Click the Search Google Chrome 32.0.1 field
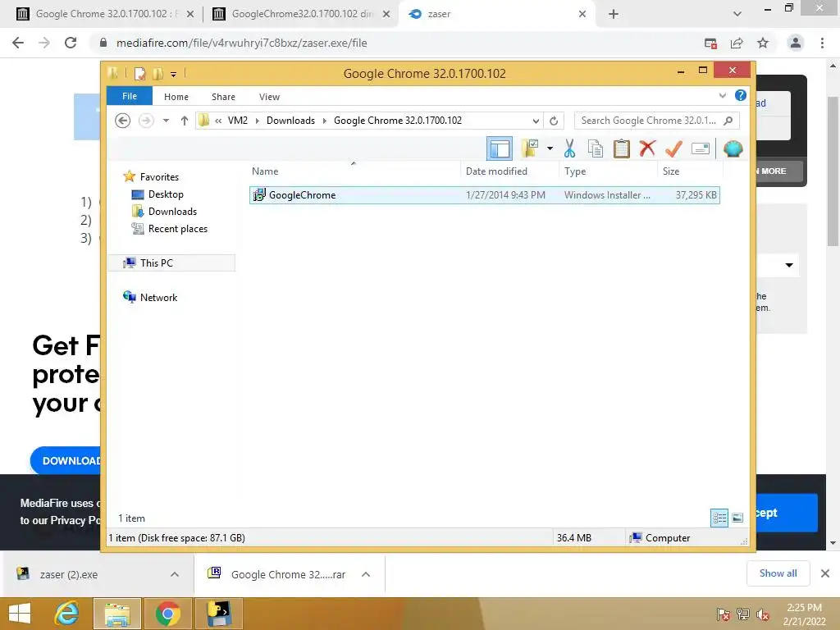Screen dimensions: 840x630 tap(657, 121)
